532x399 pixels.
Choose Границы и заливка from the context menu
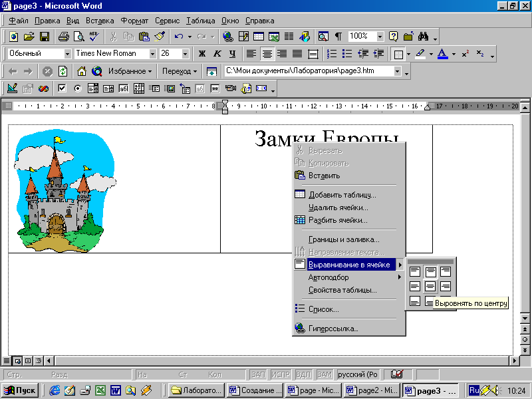[349, 239]
